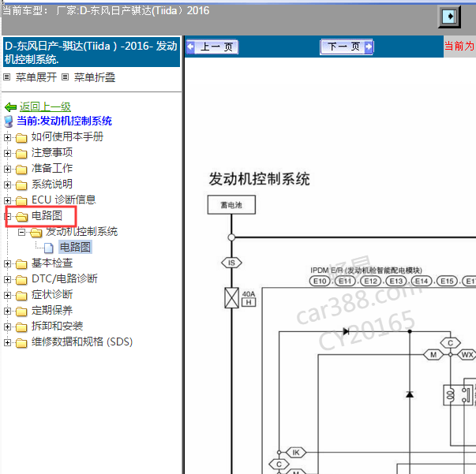Select 维修数据和规格 (SDS) tree item
The height and width of the screenshot is (474, 476).
click(x=82, y=342)
